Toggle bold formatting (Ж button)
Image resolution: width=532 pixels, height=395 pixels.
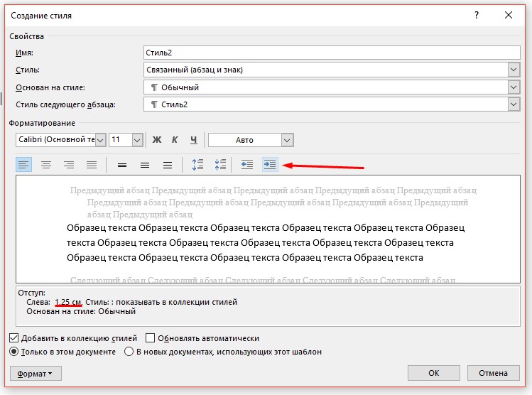[x=157, y=140]
